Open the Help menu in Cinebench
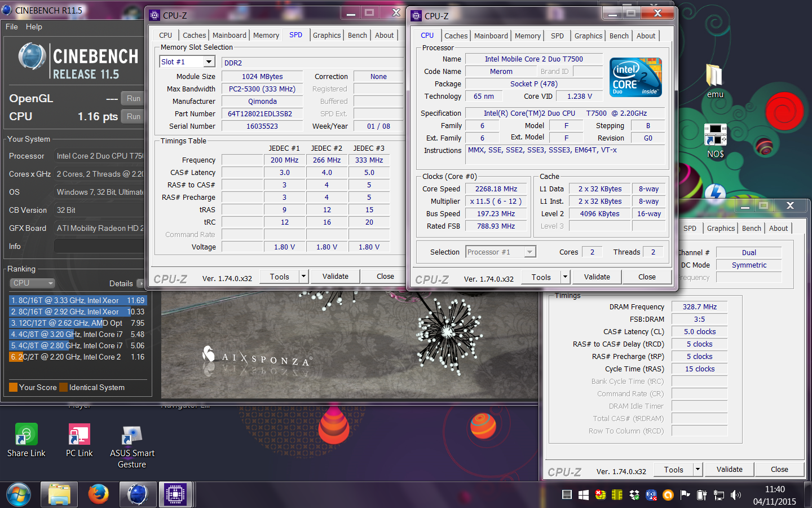Image resolution: width=812 pixels, height=508 pixels. [x=34, y=27]
